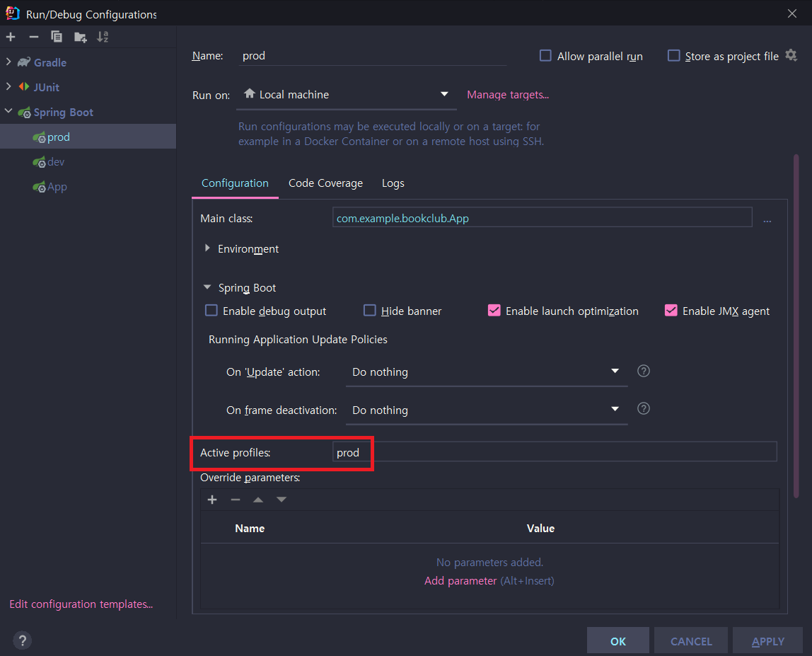
Task: Collapse the Spring Boot settings section
Action: [x=207, y=287]
